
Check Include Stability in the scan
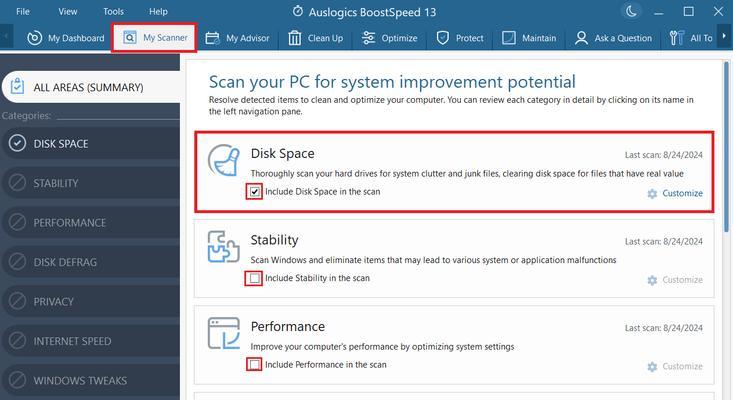pyautogui.click(x=254, y=279)
